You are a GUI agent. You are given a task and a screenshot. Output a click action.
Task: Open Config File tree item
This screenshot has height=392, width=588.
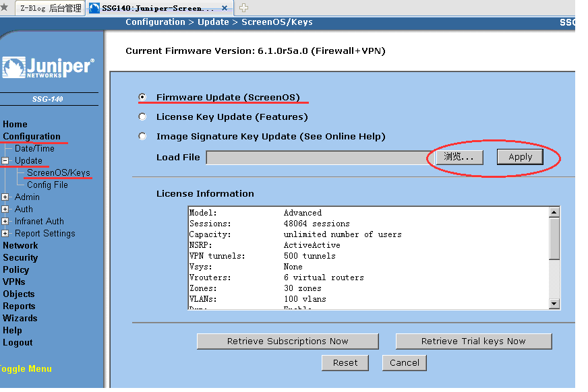[47, 185]
